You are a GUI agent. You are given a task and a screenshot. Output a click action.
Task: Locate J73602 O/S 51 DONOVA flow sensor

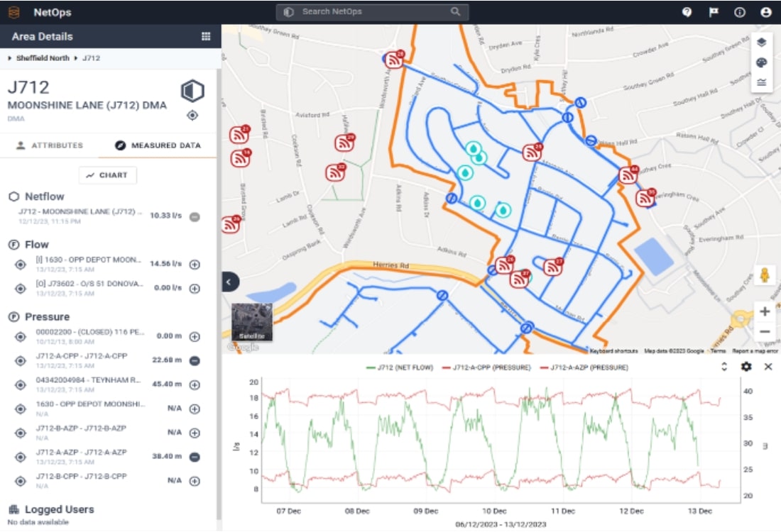21,289
